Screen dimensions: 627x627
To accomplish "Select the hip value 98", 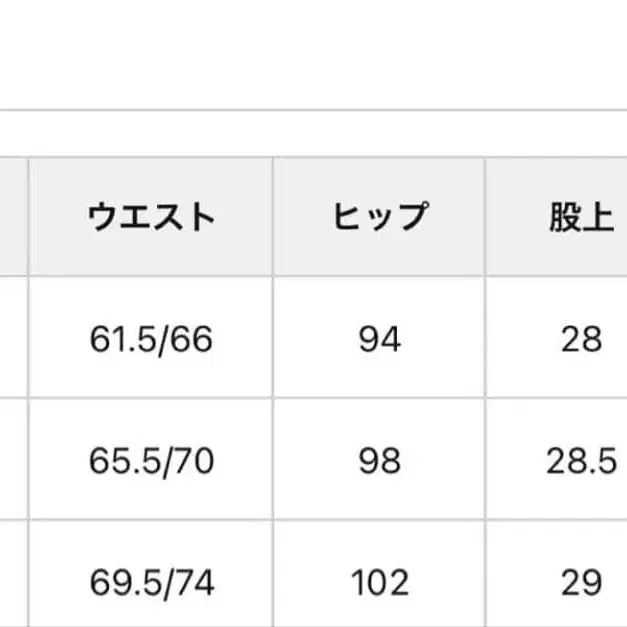I will click(379, 460).
